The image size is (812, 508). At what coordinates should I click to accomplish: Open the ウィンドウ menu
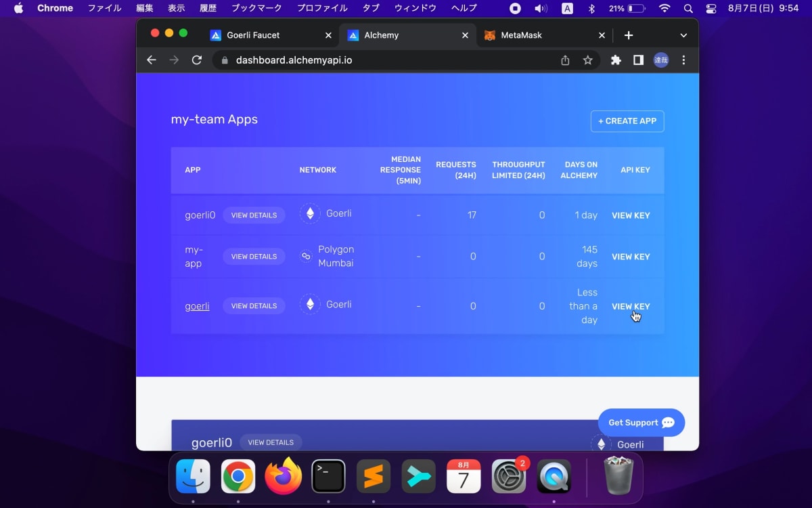coord(415,8)
